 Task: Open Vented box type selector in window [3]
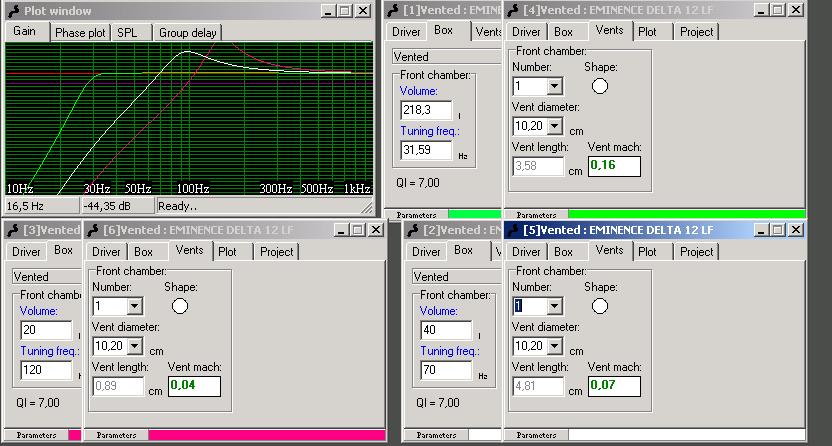click(x=47, y=277)
